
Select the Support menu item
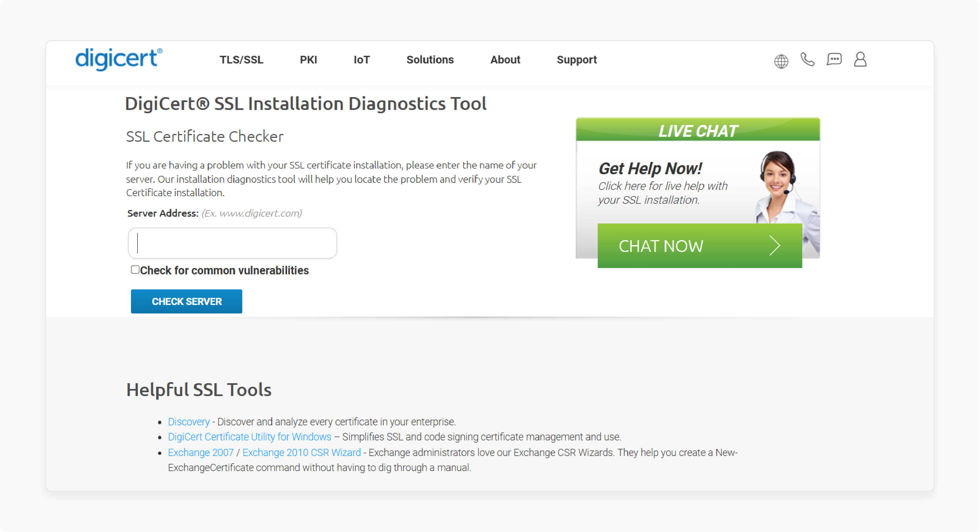click(577, 59)
